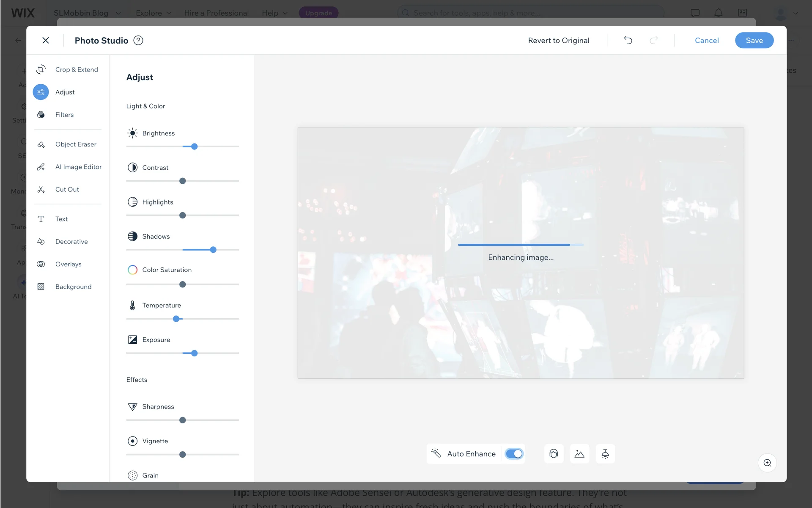This screenshot has height=508, width=812.
Task: Turn off the Auto Enhance toggle
Action: coord(514,454)
